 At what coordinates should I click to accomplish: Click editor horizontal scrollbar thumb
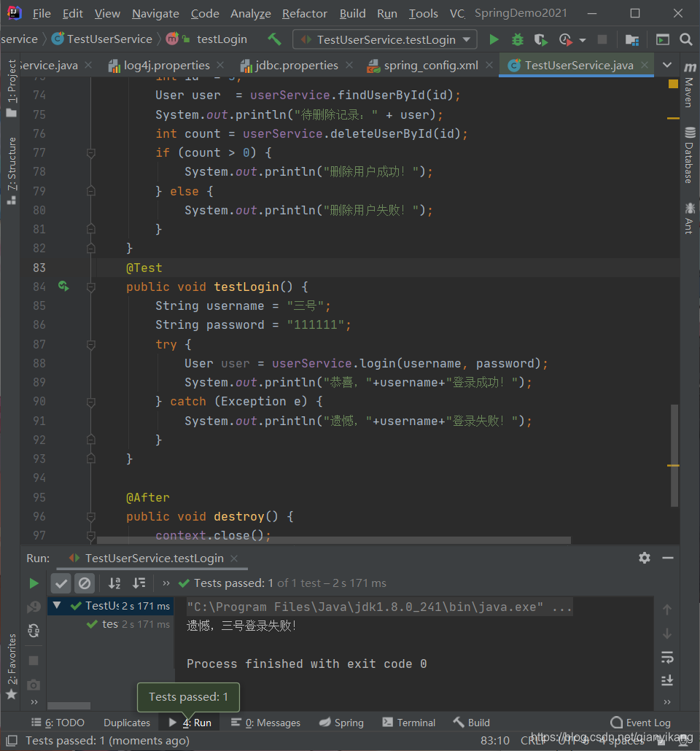pyautogui.click(x=333, y=540)
